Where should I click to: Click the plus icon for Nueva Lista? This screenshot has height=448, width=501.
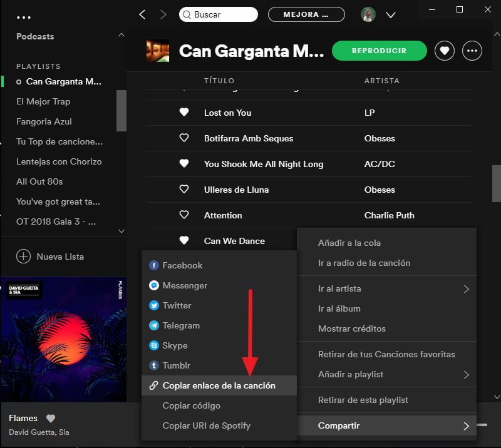click(x=23, y=257)
